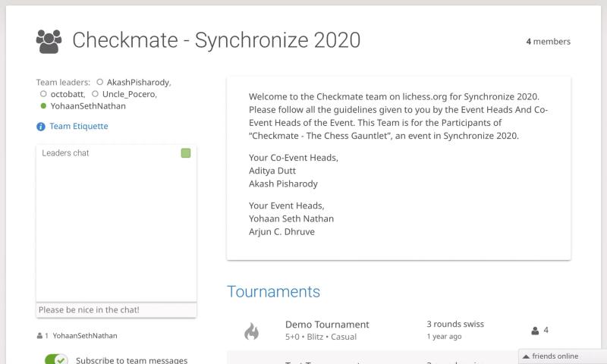The height and width of the screenshot is (364, 607).
Task: Open the Tournaments section heading
Action: click(x=273, y=292)
